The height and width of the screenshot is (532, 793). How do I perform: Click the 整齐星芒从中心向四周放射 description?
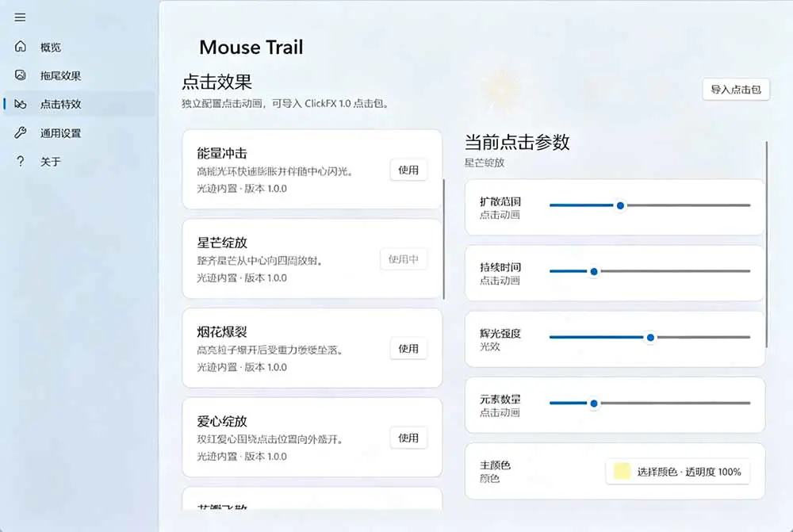click(x=259, y=261)
